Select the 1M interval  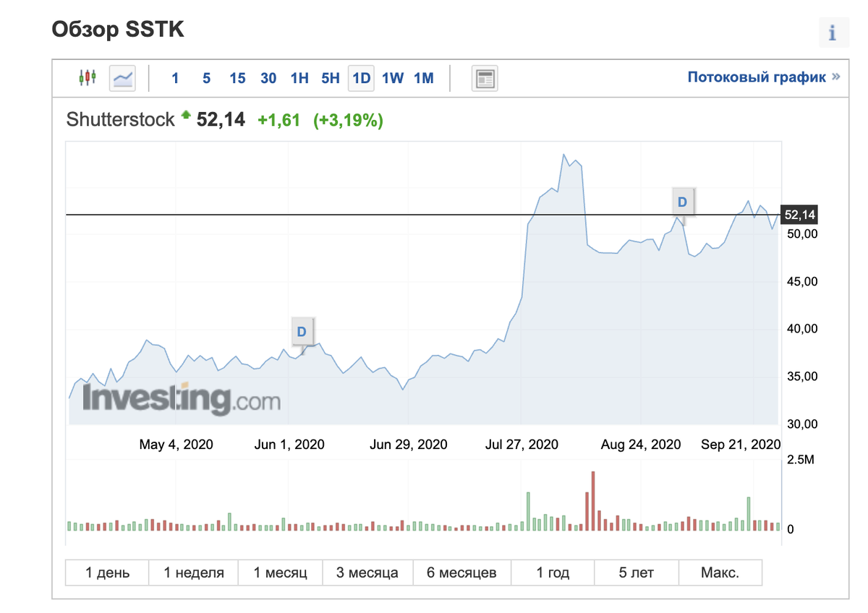pyautogui.click(x=424, y=78)
